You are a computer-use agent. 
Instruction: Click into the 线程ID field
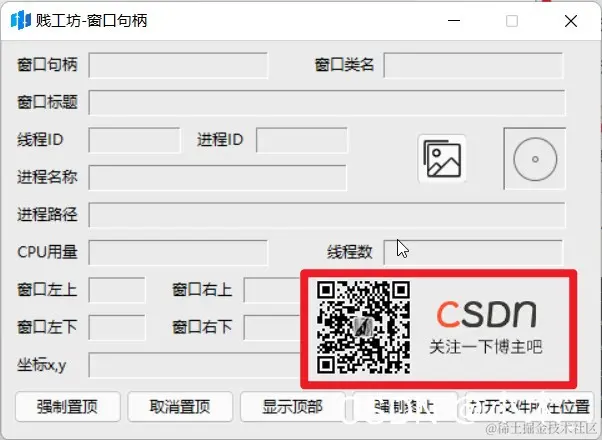pos(134,140)
